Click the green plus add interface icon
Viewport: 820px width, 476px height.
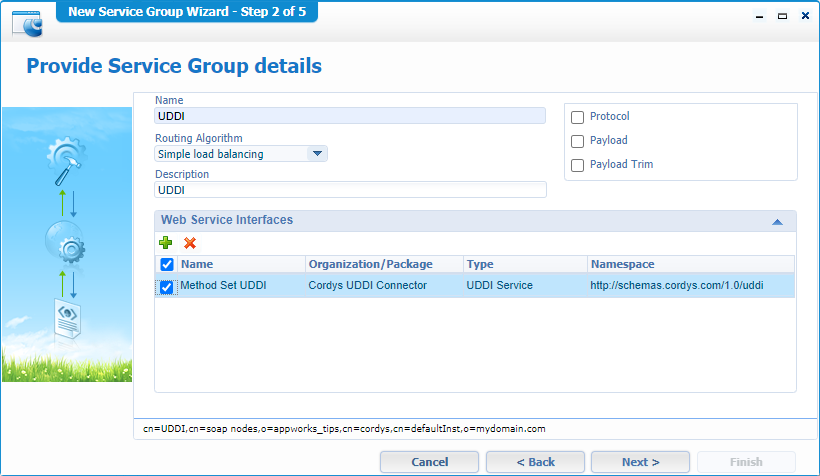(166, 243)
